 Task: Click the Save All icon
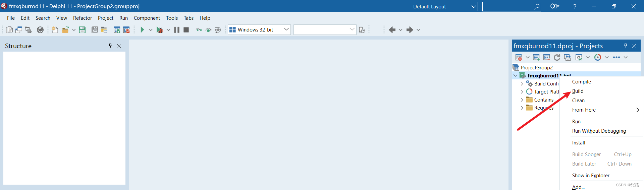95,30
